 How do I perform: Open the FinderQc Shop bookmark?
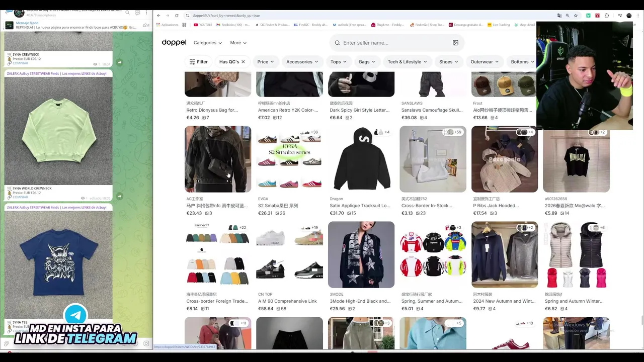pyautogui.click(x=427, y=25)
